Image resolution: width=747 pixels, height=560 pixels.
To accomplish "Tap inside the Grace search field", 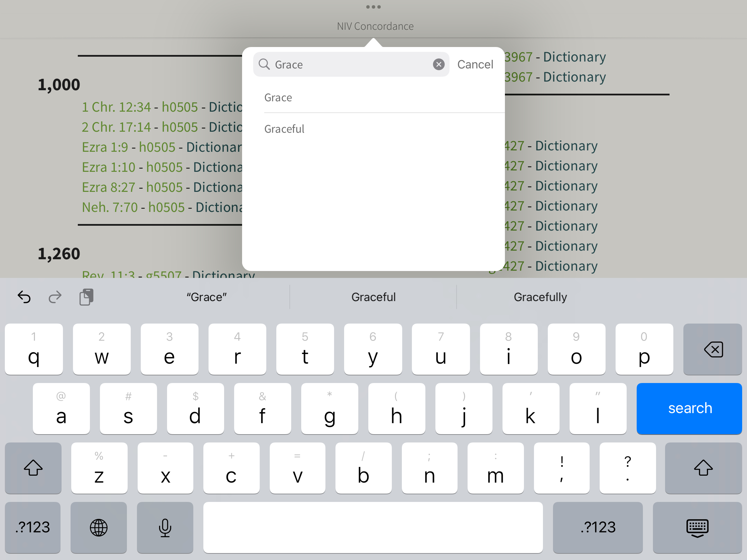I will (349, 64).
